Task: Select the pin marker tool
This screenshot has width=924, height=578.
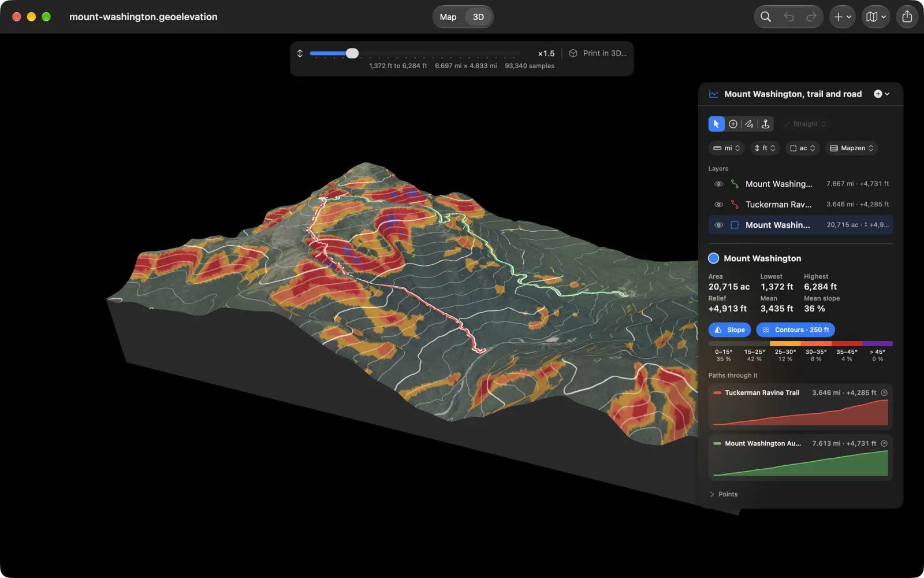Action: point(766,124)
